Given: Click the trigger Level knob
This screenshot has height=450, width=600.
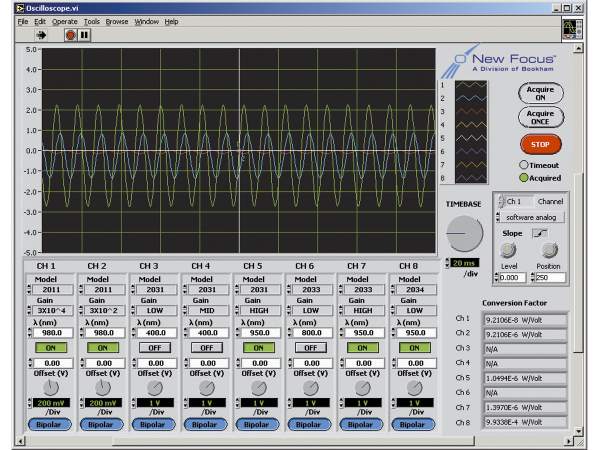Looking at the screenshot, I should pos(508,250).
